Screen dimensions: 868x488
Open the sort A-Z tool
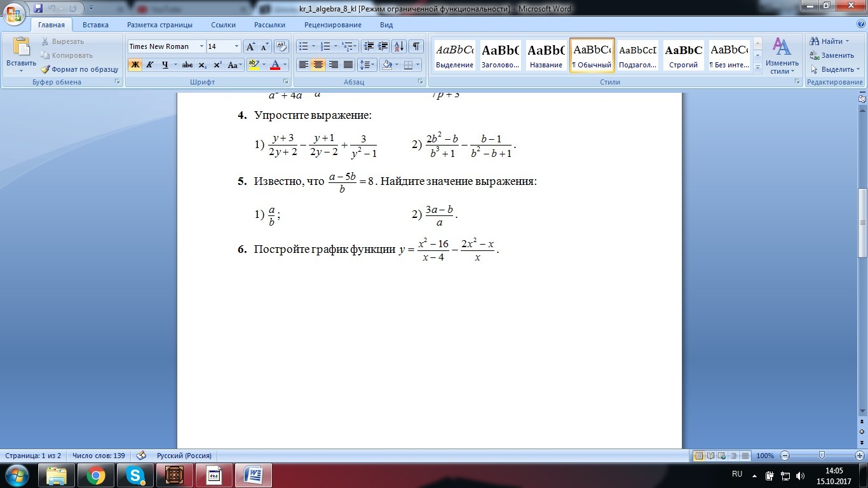[399, 46]
